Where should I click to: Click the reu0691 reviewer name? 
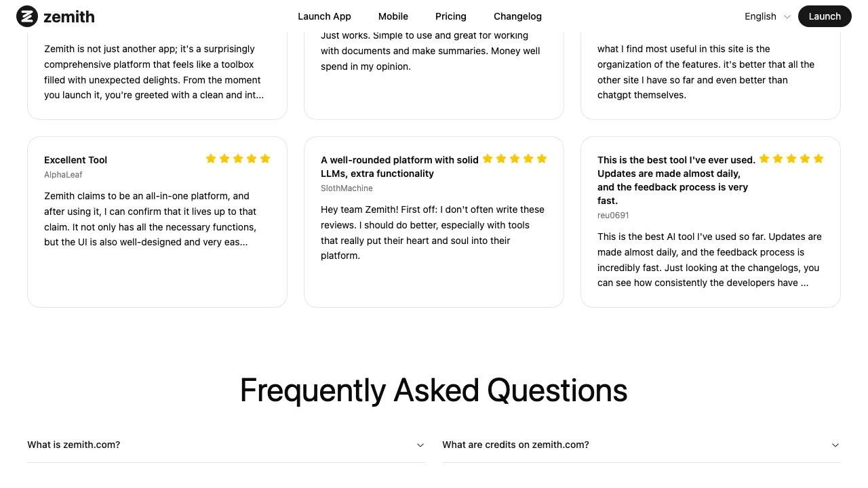(613, 216)
